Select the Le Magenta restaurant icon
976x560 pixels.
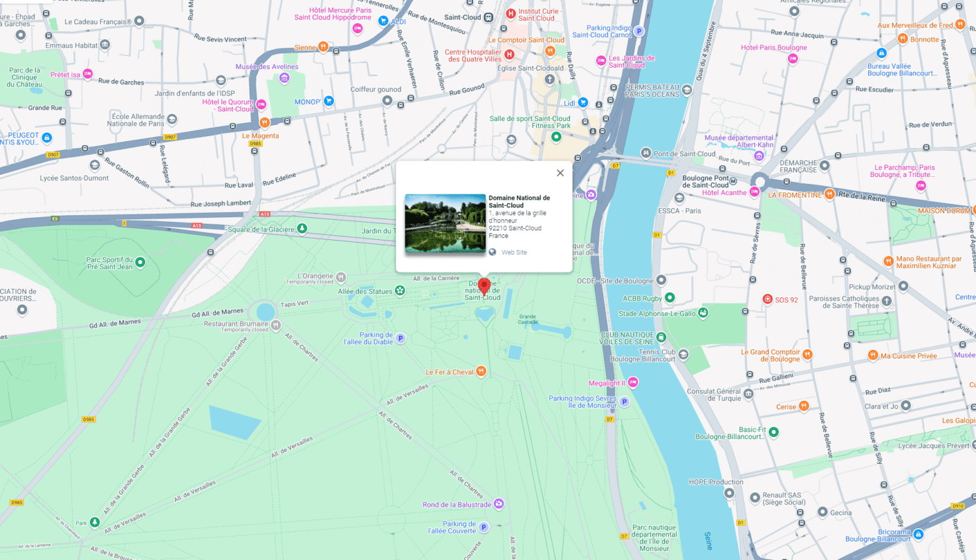[x=264, y=122]
